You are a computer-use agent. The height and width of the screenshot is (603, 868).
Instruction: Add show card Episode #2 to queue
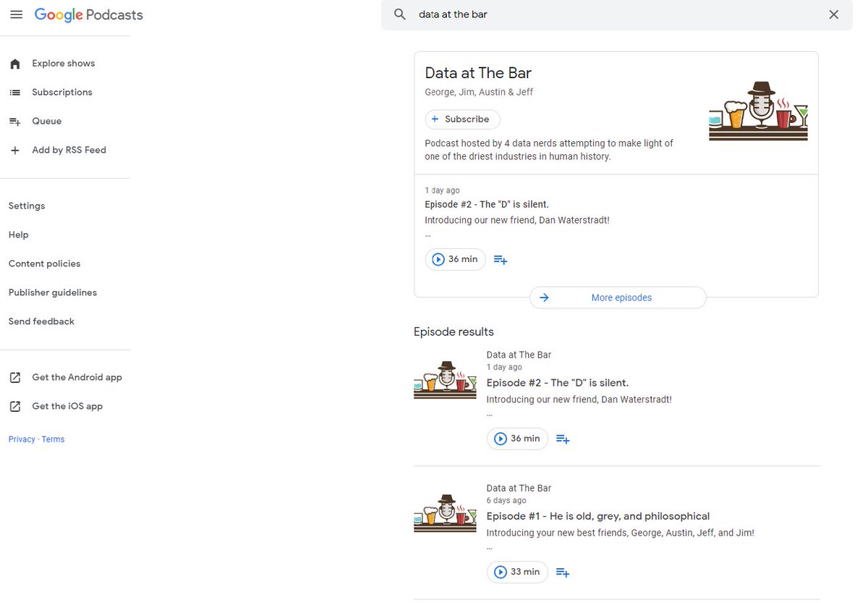pos(501,259)
